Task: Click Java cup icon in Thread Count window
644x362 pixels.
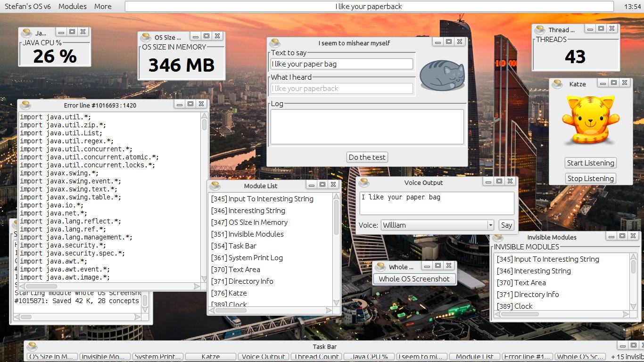Action: 540,30
